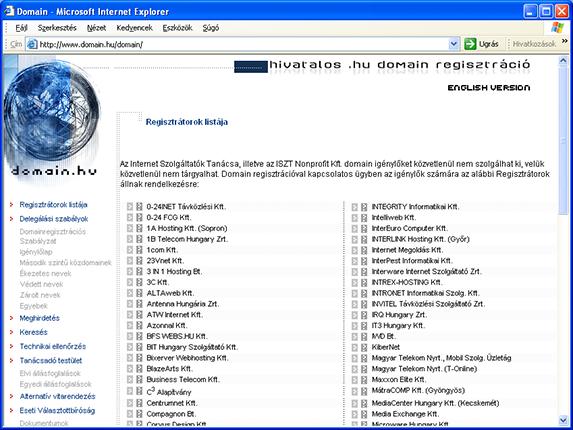Open the Eszközök menu
Screen dimensions: 573x430
(177, 28)
